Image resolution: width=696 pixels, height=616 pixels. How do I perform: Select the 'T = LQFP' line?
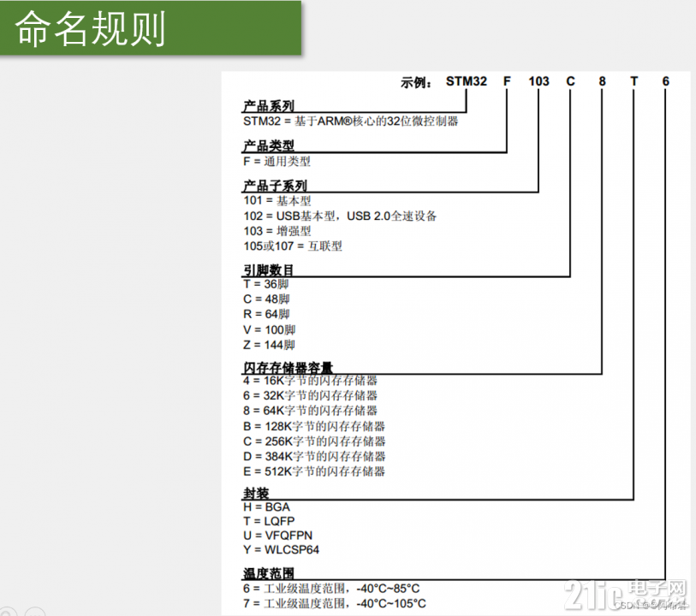[269, 521]
